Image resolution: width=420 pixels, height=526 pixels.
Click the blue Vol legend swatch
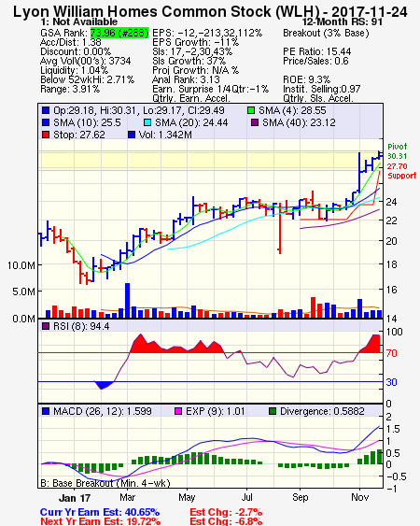coord(132,135)
